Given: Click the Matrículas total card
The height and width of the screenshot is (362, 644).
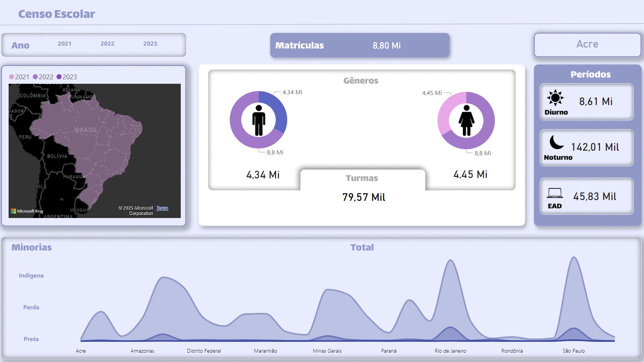Looking at the screenshot, I should [360, 45].
